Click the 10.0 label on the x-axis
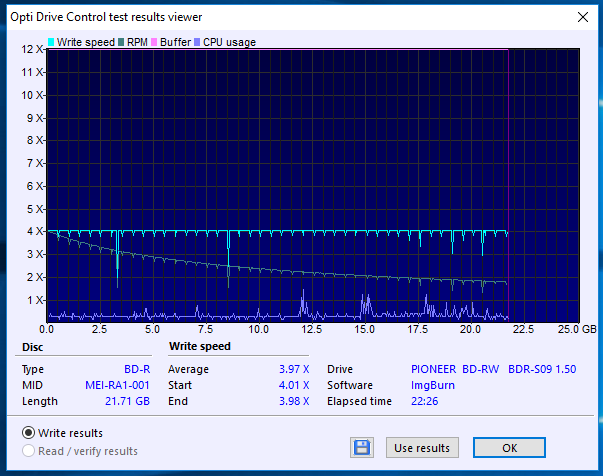Viewport: 603px width, 476px height. tap(258, 329)
